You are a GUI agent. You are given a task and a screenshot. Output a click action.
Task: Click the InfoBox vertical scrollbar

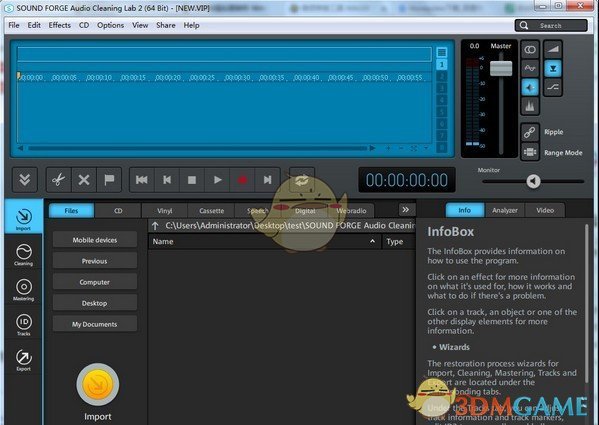(586, 304)
